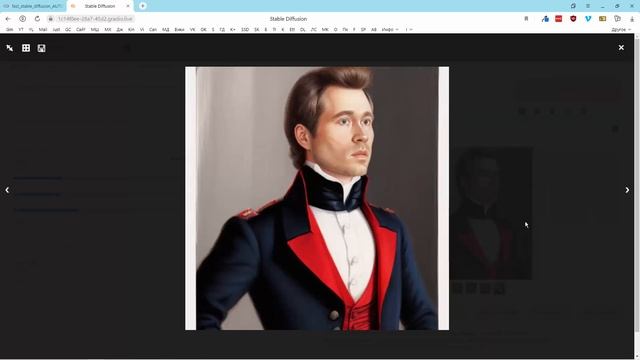Select the Stable Diffusion tab
Viewport: 640px width, 360px height.
(99, 6)
